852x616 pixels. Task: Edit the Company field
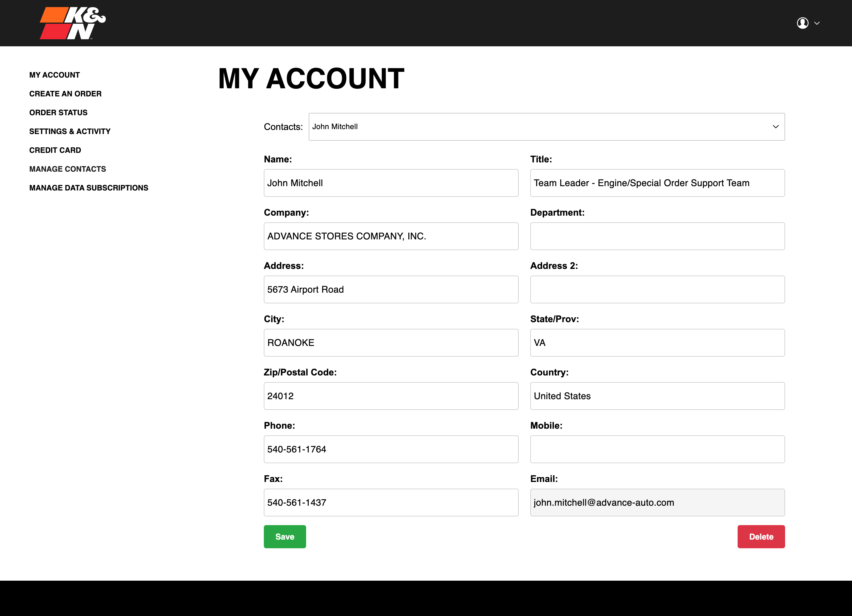391,236
